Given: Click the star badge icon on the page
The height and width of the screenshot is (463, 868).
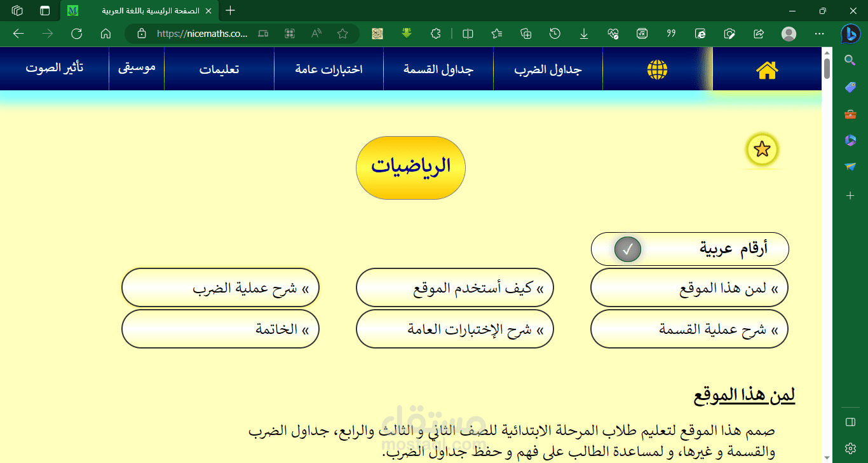Looking at the screenshot, I should [x=762, y=150].
